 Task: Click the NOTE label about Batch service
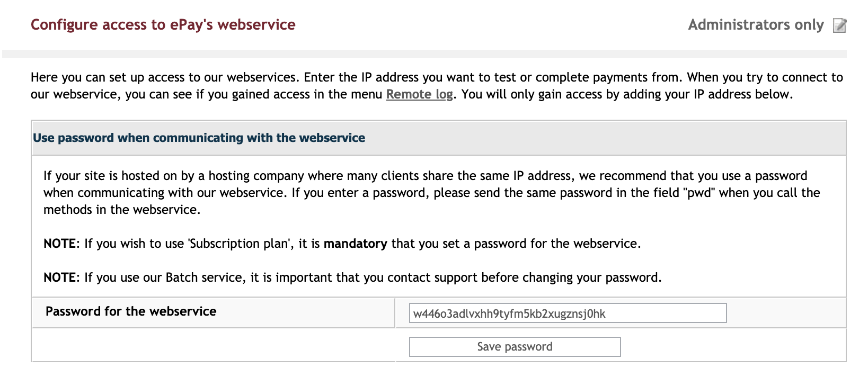click(x=60, y=277)
